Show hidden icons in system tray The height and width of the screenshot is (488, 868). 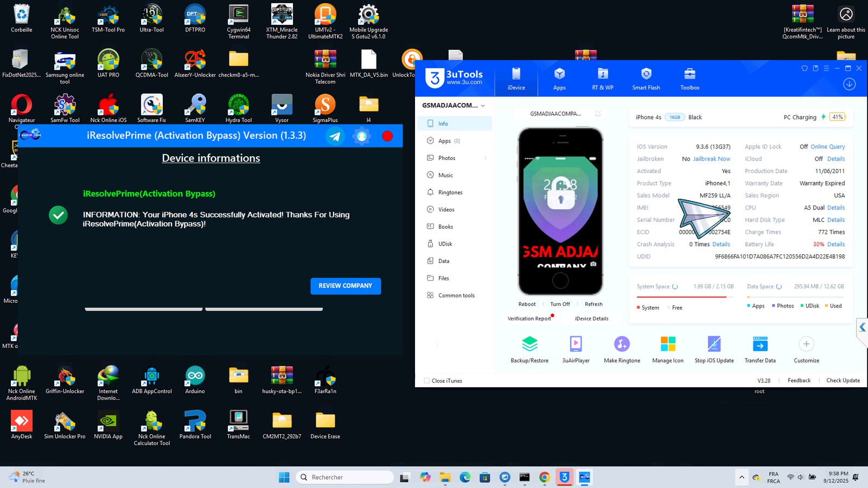[741, 477]
